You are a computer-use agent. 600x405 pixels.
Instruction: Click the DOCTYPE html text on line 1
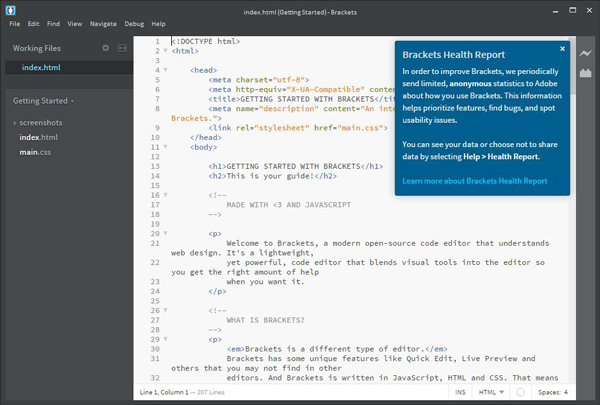(x=206, y=41)
